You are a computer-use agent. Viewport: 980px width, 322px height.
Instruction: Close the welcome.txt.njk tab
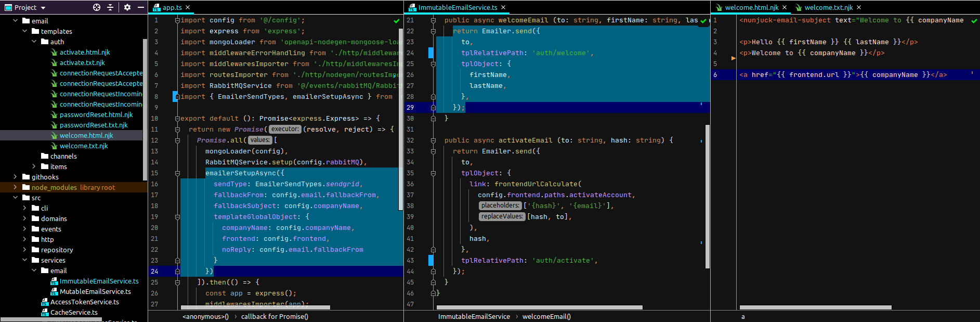coord(859,7)
